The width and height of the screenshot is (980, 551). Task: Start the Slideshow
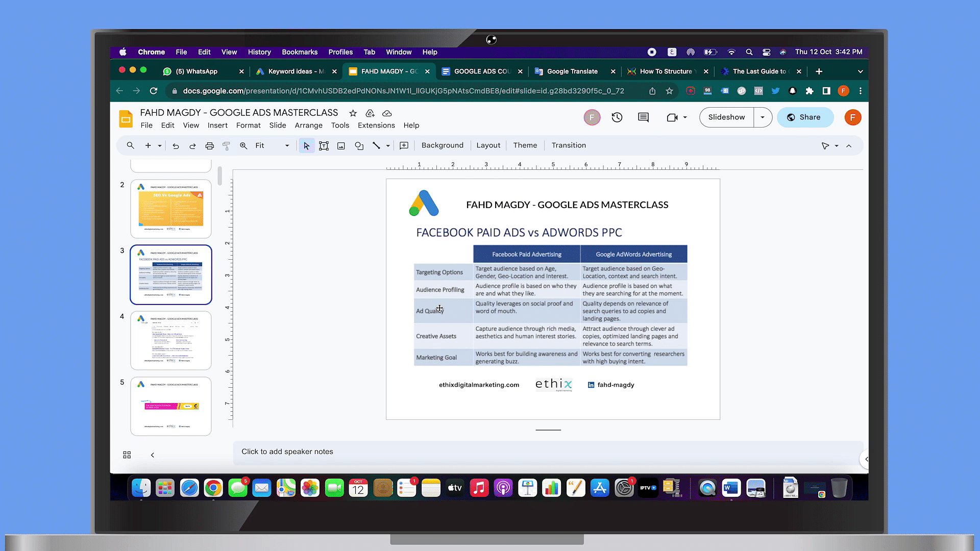click(726, 117)
